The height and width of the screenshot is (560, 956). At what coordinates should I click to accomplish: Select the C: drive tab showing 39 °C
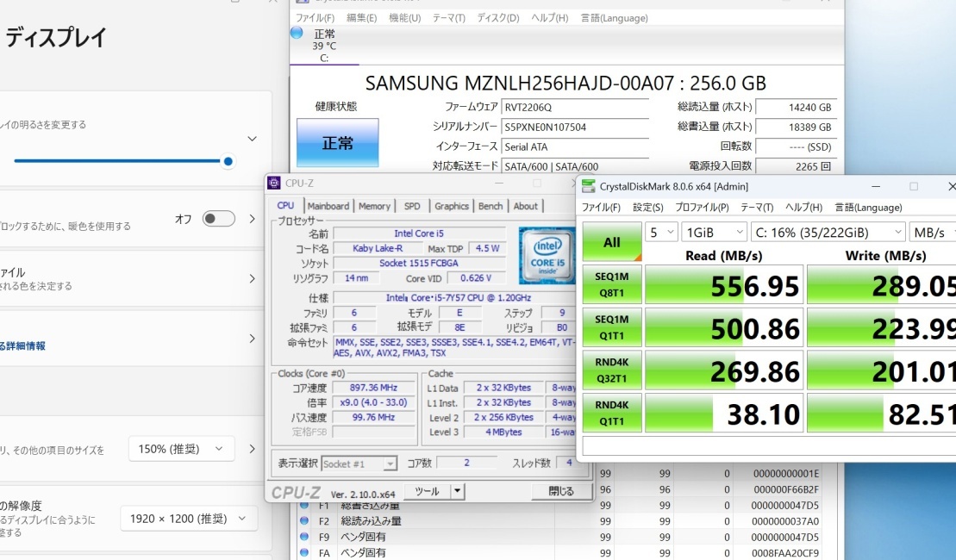pos(324,46)
